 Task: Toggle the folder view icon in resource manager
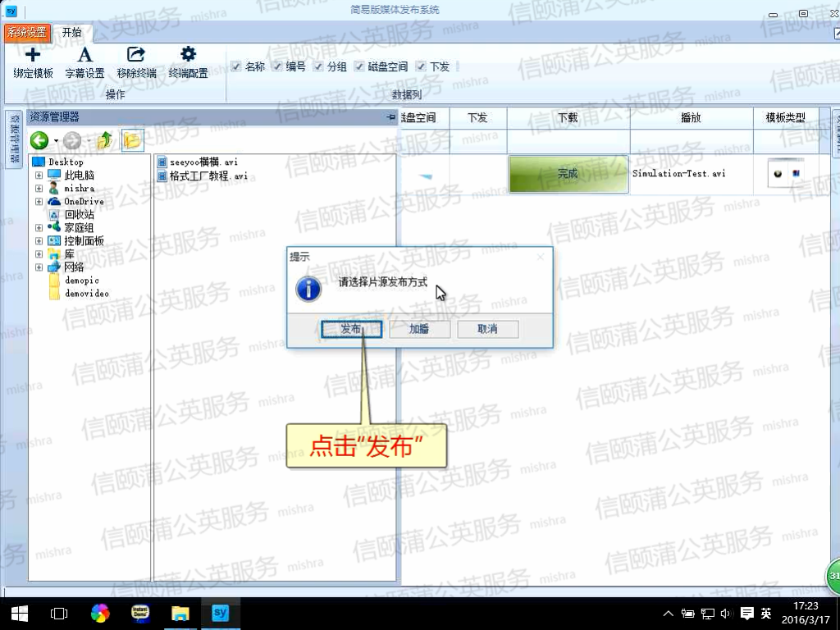[131, 140]
